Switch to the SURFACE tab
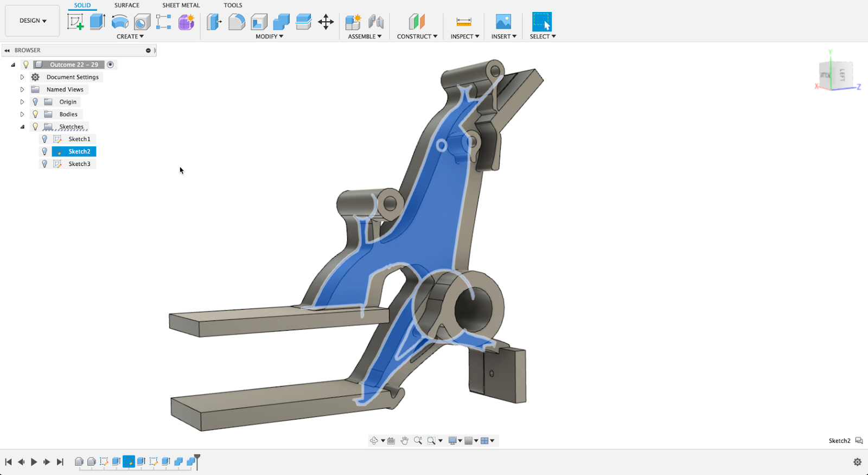This screenshot has height=475, width=868. 126,5
